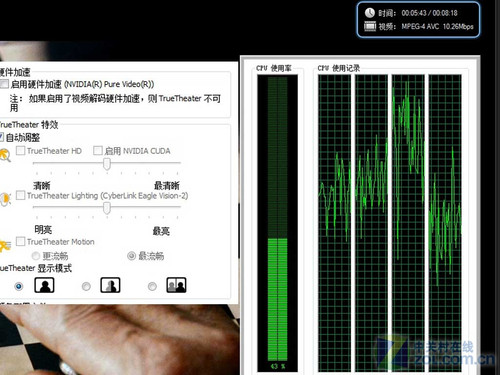Click the MPEG-4 AVC 10.26Mbps video info
The image size is (500, 375).
437,26
